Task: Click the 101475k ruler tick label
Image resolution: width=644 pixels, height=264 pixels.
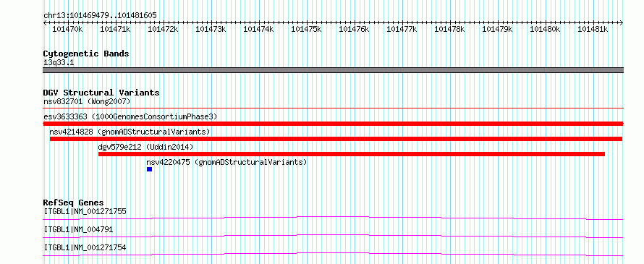Action: (x=306, y=29)
